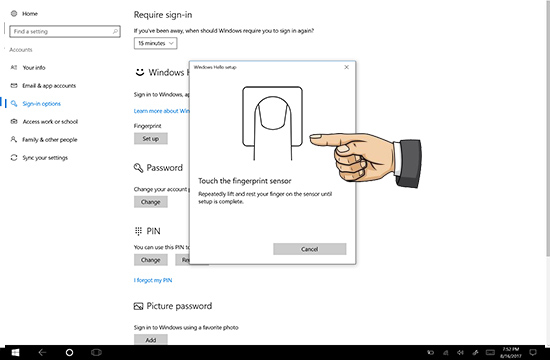
Task: Click the Require sign-in heading
Action: tap(163, 15)
